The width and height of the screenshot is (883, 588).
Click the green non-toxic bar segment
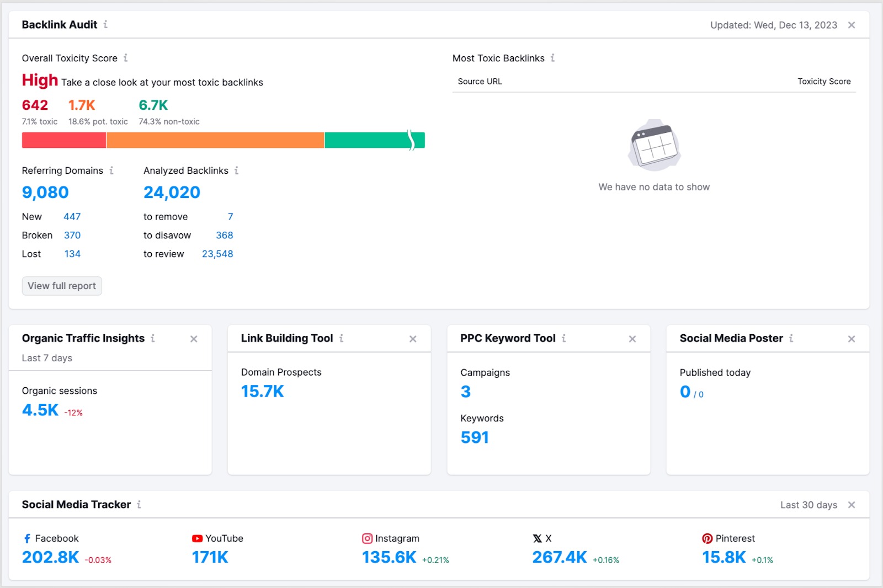point(375,140)
